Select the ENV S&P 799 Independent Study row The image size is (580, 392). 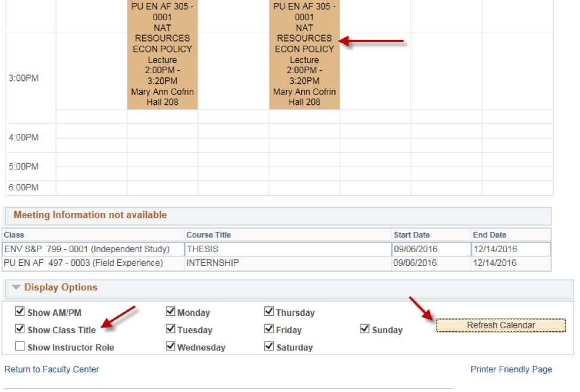coord(87,249)
